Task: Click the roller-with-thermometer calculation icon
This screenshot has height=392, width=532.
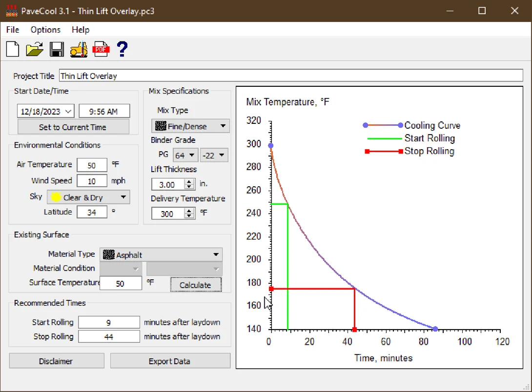Action: (79, 49)
